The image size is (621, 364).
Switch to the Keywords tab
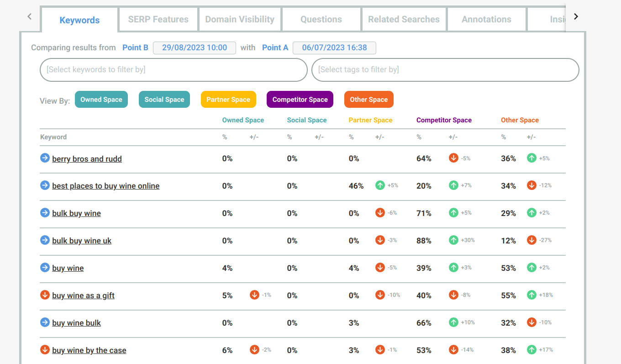click(x=79, y=20)
